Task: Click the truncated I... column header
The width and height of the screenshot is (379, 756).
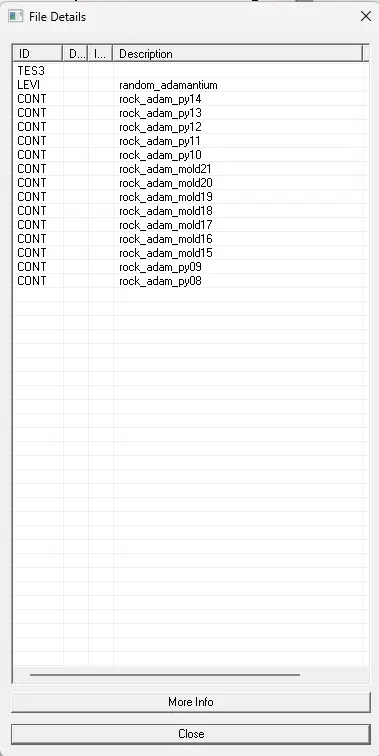Action: [100, 54]
